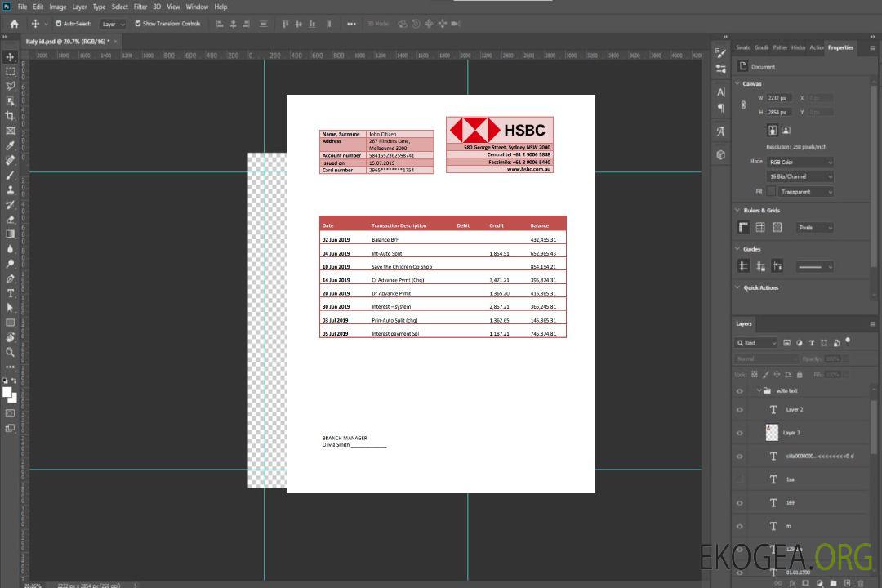Click the canvas Fill color swatch
882x588 pixels.
pyautogui.click(x=771, y=192)
